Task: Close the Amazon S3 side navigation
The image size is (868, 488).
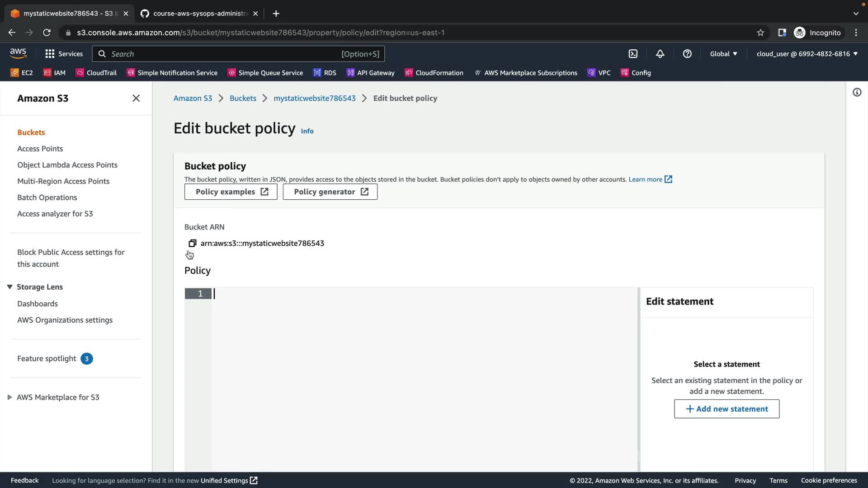Action: pyautogui.click(x=136, y=98)
